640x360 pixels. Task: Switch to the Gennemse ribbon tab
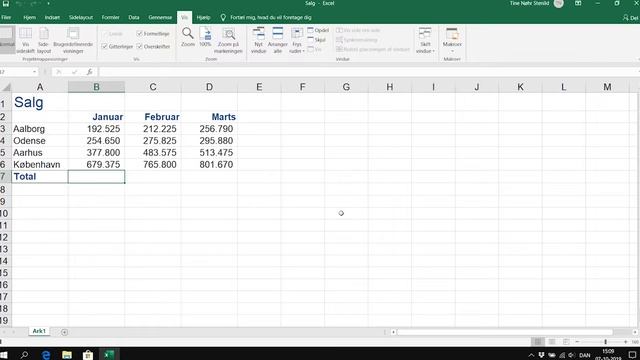click(160, 18)
